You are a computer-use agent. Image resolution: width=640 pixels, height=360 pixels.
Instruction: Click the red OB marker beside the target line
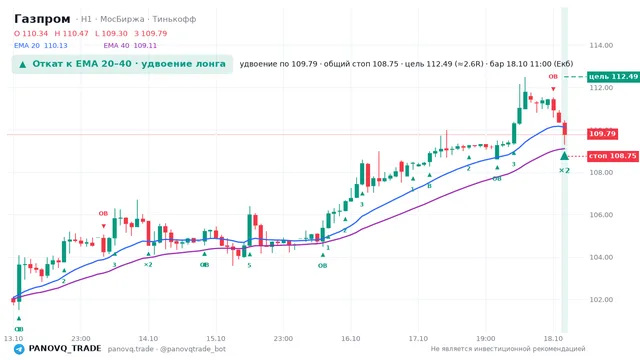point(553,77)
